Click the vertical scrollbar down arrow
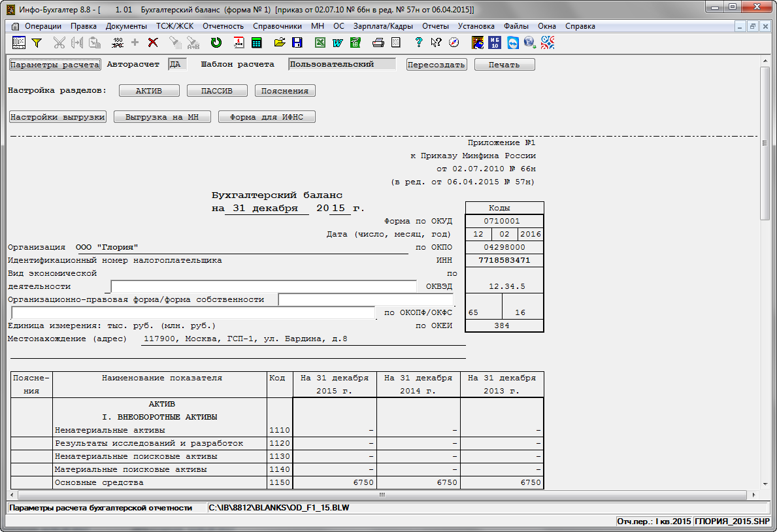 [x=765, y=484]
